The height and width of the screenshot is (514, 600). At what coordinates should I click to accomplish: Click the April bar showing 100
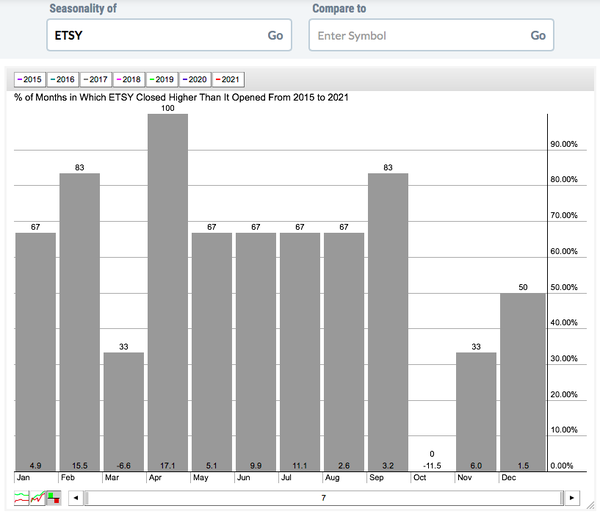coord(167,292)
